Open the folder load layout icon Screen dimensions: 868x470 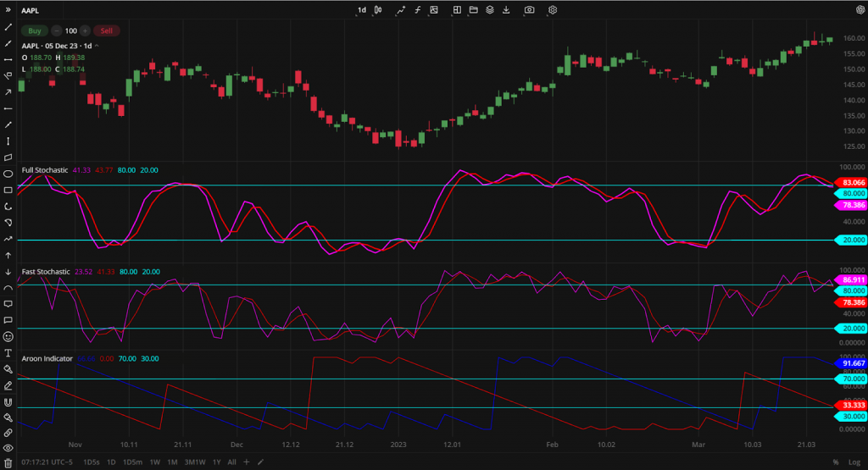(473, 10)
